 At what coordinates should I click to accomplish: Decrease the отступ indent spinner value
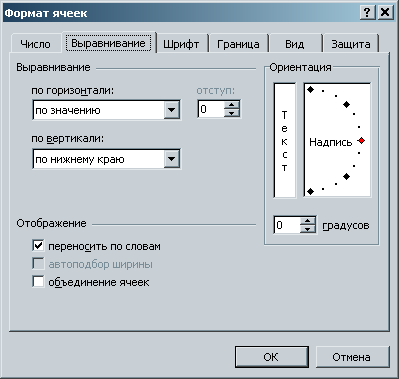point(232,113)
